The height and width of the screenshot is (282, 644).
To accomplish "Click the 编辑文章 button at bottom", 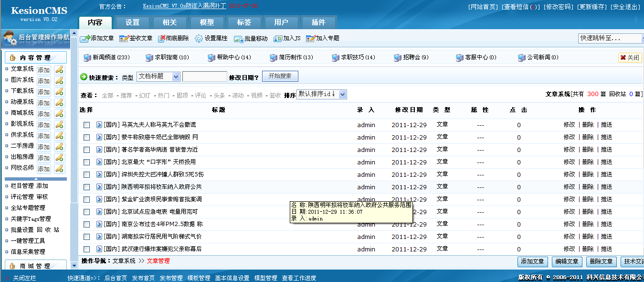I will (568, 261).
